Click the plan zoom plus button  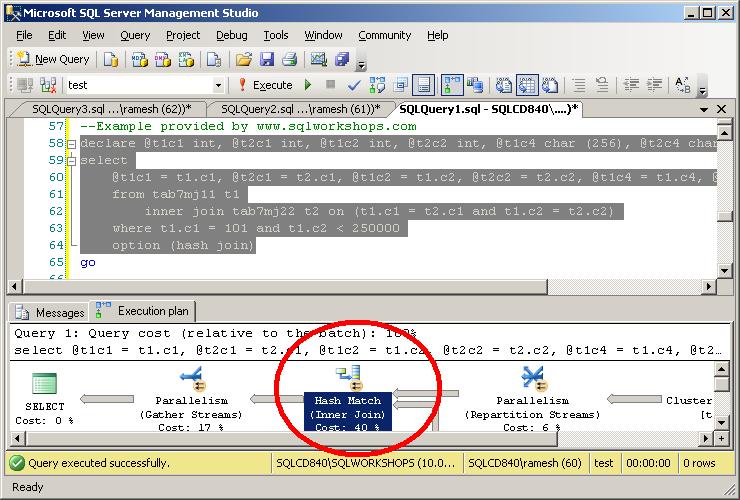pyautogui.click(x=721, y=439)
